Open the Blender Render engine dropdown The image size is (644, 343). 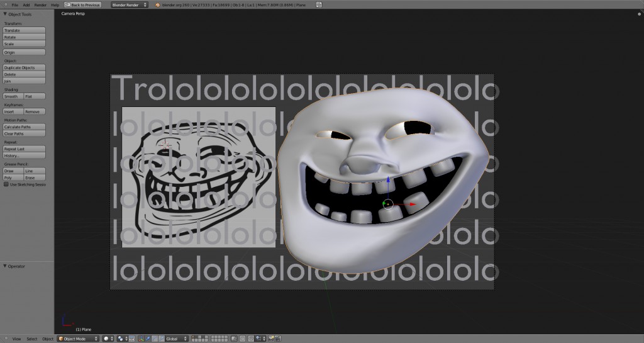click(130, 5)
